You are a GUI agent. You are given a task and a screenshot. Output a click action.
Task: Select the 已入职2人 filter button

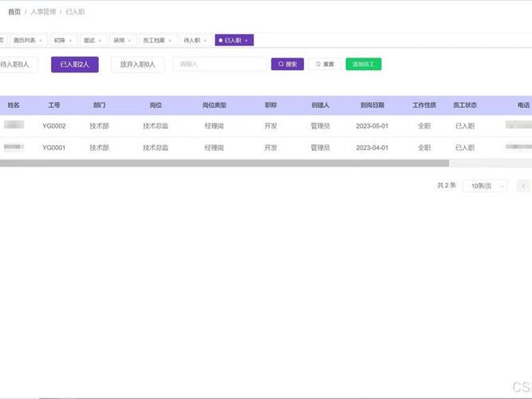74,65
